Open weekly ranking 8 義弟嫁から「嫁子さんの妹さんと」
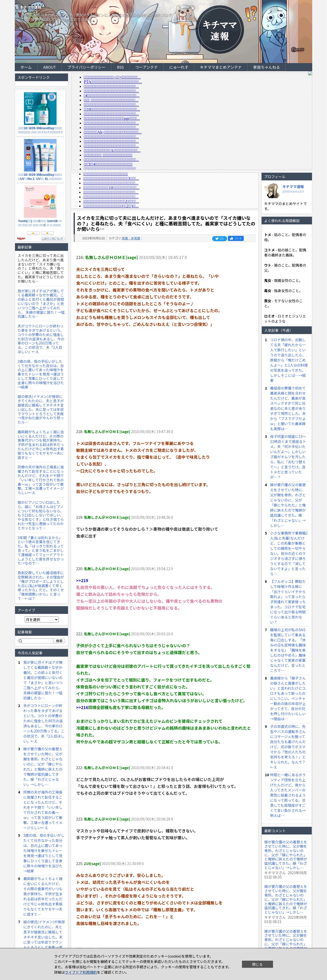 pyautogui.click(x=289, y=698)
